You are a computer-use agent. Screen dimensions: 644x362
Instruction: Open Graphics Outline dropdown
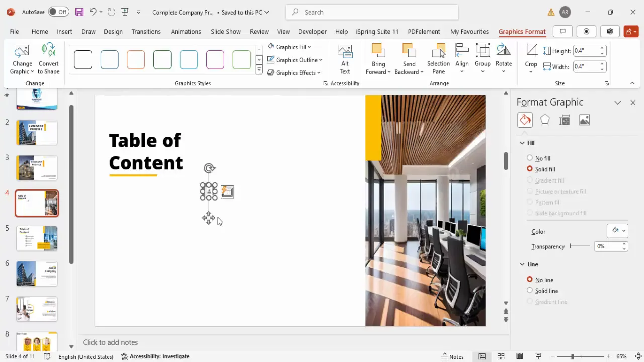pos(294,60)
